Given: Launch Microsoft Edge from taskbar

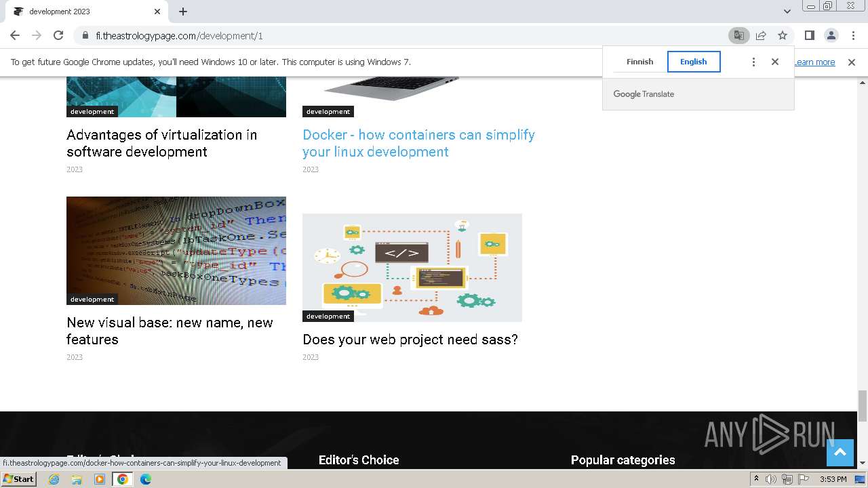Looking at the screenshot, I should click(x=146, y=479).
